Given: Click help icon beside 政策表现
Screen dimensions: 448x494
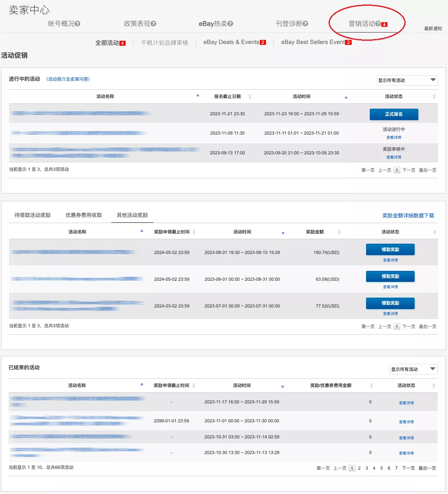Looking at the screenshot, I should point(154,24).
